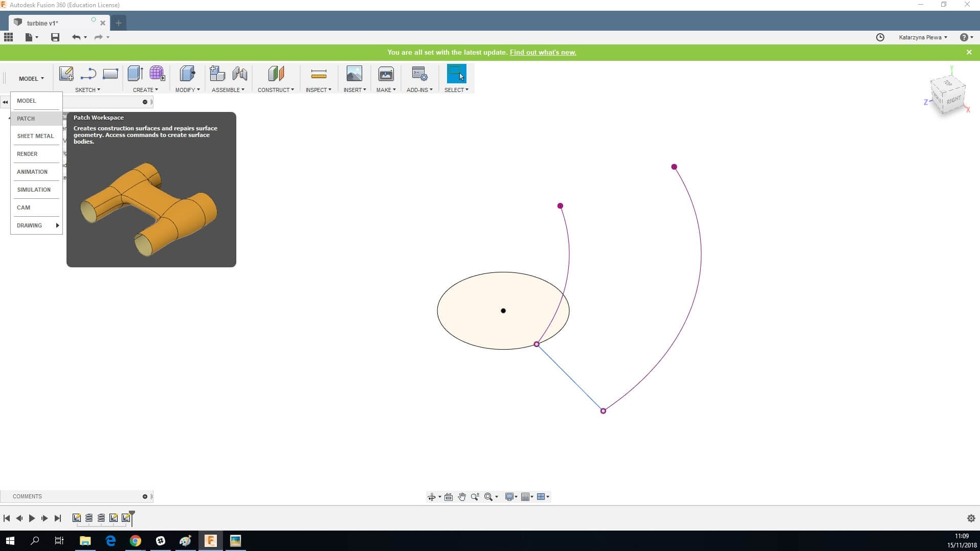The image size is (980, 551).
Task: Open the Job Status clock icon
Action: pyautogui.click(x=880, y=37)
